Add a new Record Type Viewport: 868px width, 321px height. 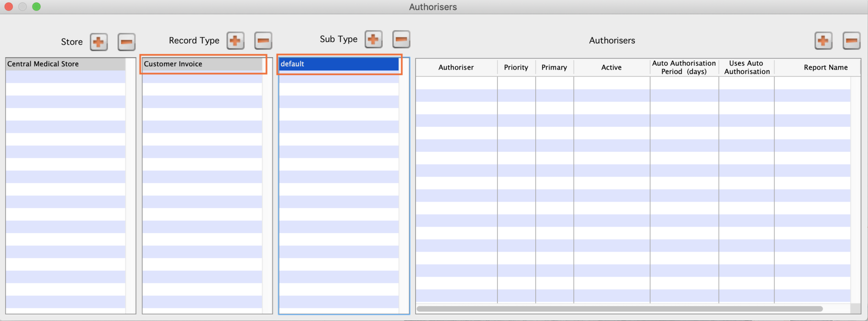pyautogui.click(x=235, y=41)
